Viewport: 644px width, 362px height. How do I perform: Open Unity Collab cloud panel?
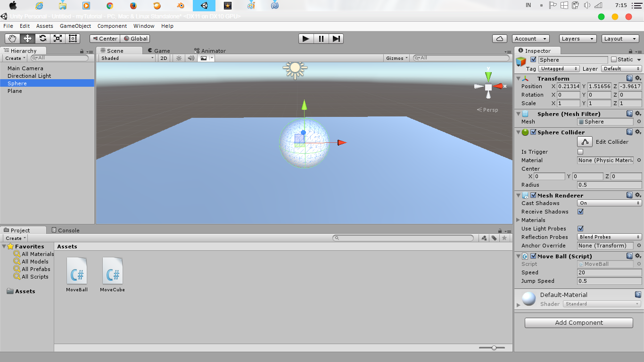[x=499, y=38]
